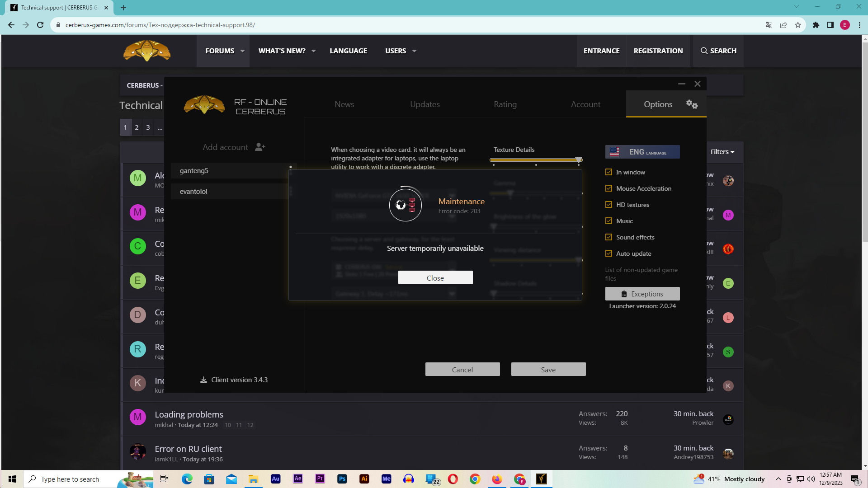This screenshot has width=868, height=488.
Task: Click the Cancel button
Action: click(x=462, y=370)
